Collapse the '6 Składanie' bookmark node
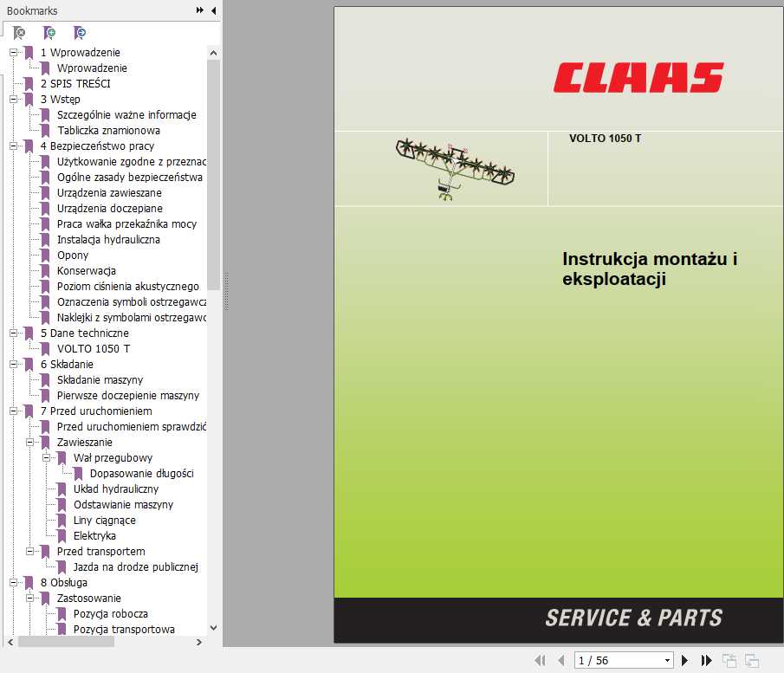The height and width of the screenshot is (673, 784). point(14,364)
